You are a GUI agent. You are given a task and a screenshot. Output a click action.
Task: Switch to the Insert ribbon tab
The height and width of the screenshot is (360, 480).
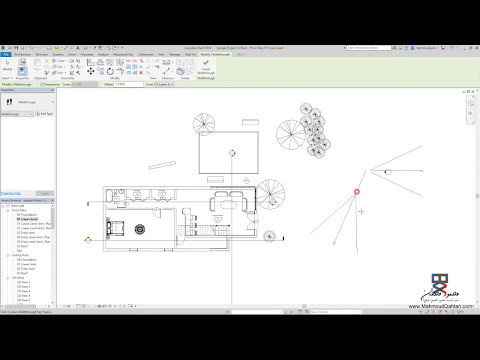click(x=72, y=54)
